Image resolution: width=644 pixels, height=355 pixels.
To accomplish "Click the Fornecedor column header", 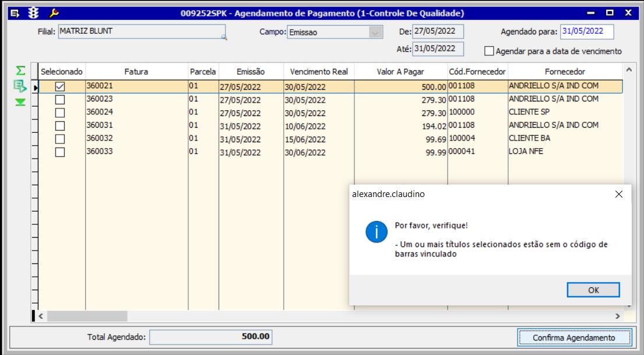I will [564, 72].
